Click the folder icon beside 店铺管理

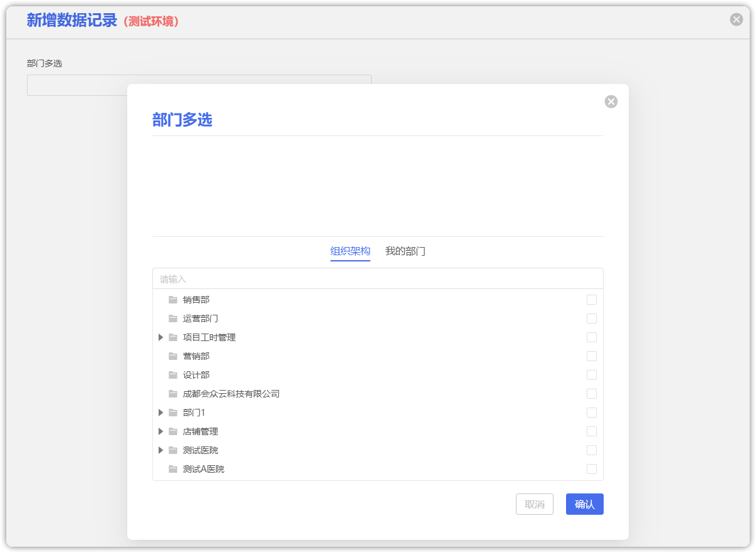click(x=173, y=431)
